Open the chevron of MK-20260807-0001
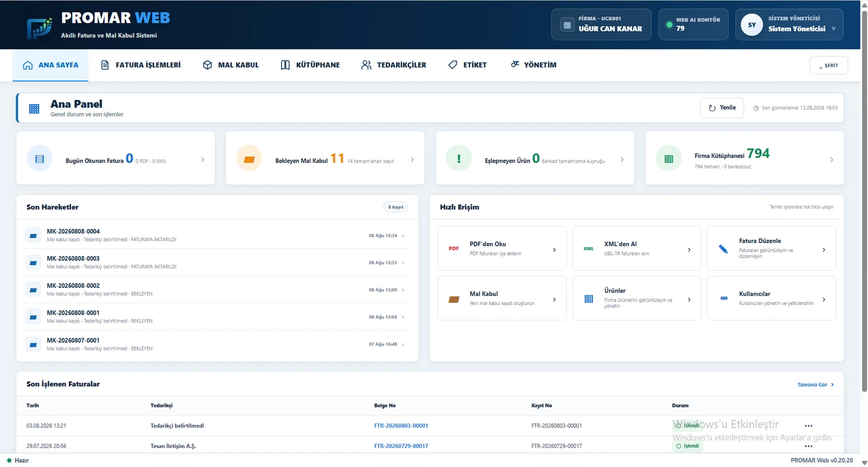The height and width of the screenshot is (467, 868). (403, 344)
